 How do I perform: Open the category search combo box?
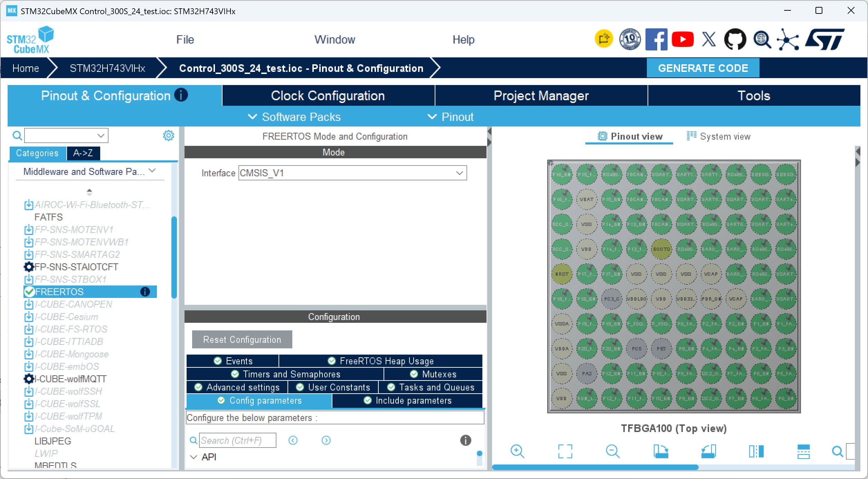pyautogui.click(x=66, y=135)
